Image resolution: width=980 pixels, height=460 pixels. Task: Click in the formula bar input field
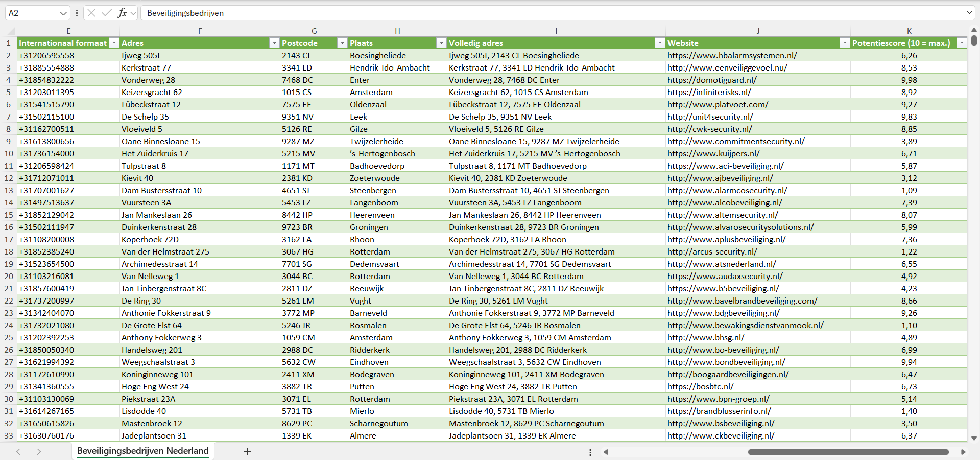511,13
